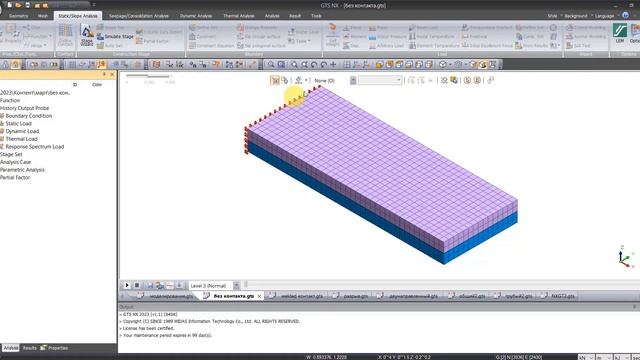Viewport: 640px width, 360px height.
Task: Open the Result ribbon tab
Action: click(x=295, y=16)
